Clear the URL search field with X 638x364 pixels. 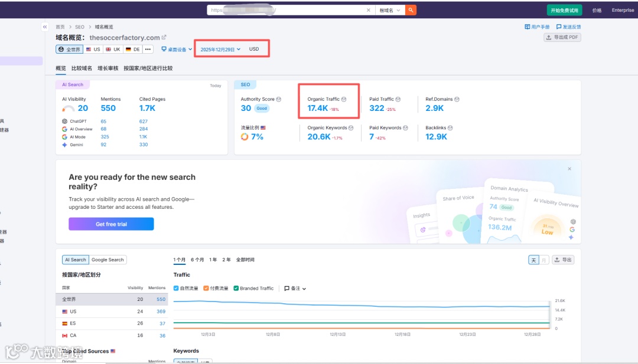368,10
